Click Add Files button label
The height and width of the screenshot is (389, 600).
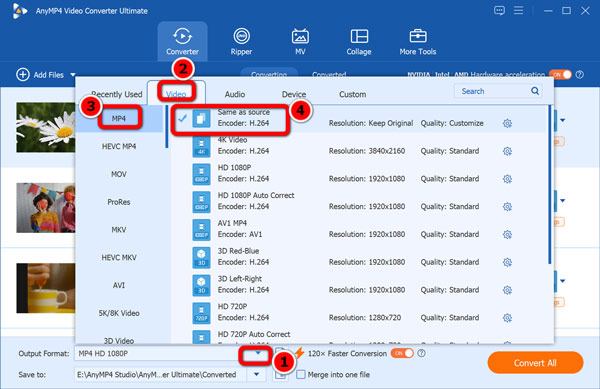(49, 75)
